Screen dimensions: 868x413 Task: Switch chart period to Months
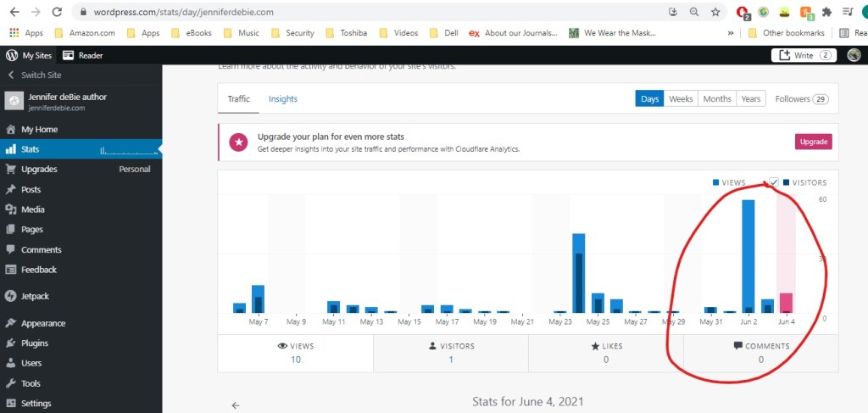tap(717, 99)
